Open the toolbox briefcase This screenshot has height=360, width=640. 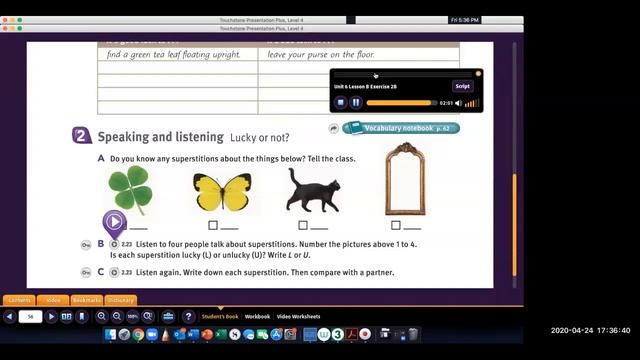168,316
